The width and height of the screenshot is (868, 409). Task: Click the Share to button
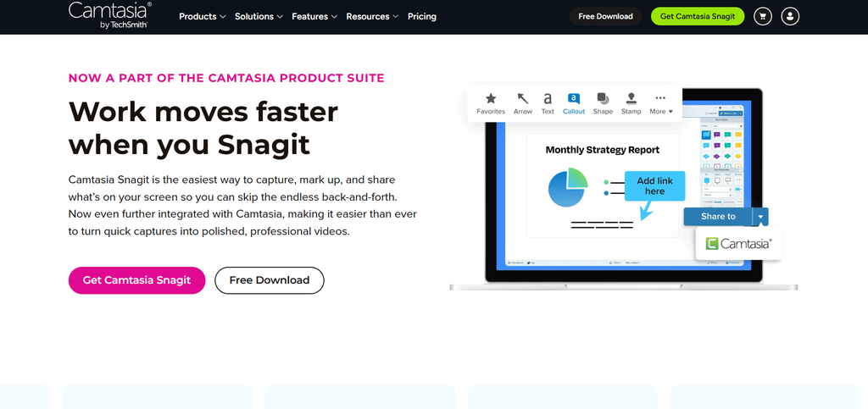(718, 217)
